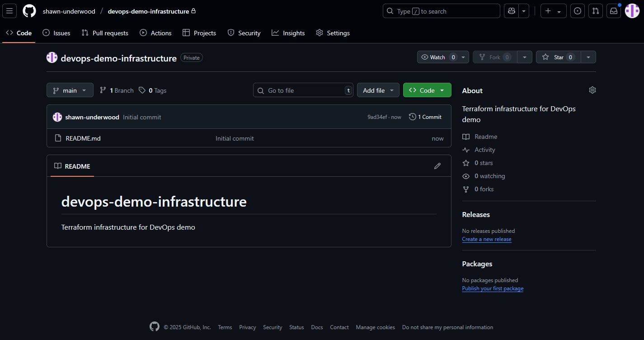Open the Add file dropdown

[x=378, y=90]
